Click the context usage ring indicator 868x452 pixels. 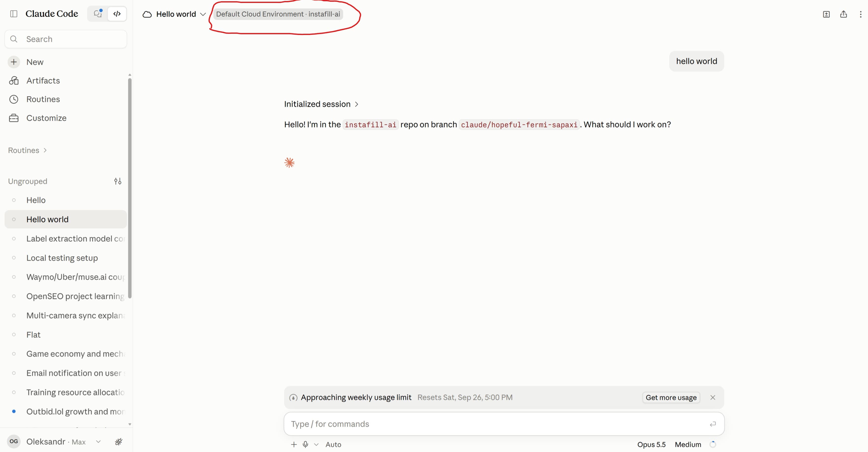pos(713,445)
